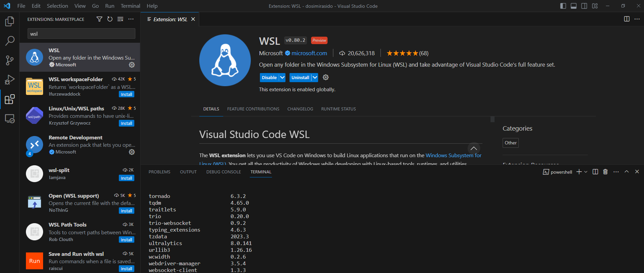Screen dimensions: 644x273
Task: Open manage gear for Remote Development item
Action: (132, 152)
